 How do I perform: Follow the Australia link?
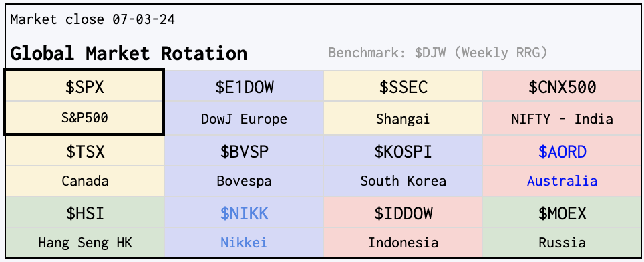(x=562, y=180)
